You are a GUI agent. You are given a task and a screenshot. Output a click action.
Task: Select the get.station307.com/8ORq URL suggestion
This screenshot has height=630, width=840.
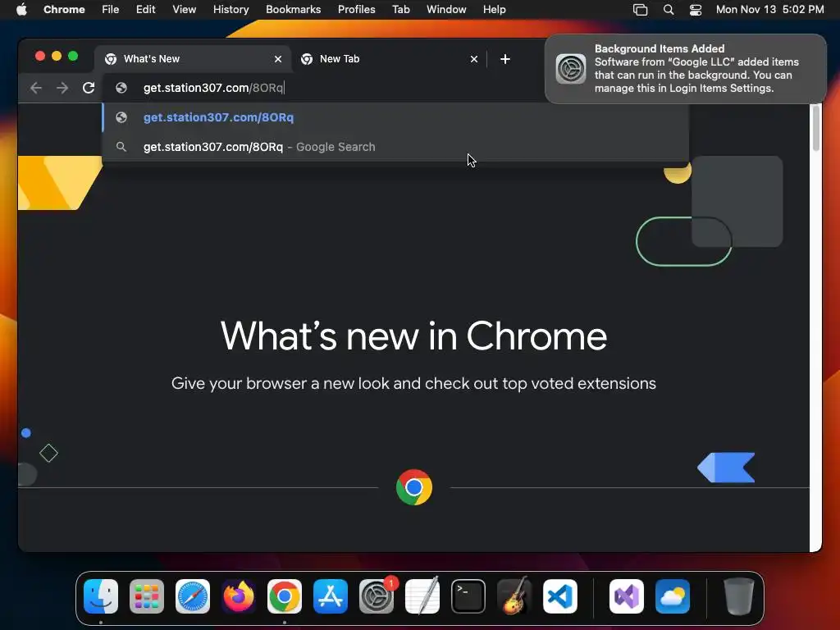click(395, 117)
